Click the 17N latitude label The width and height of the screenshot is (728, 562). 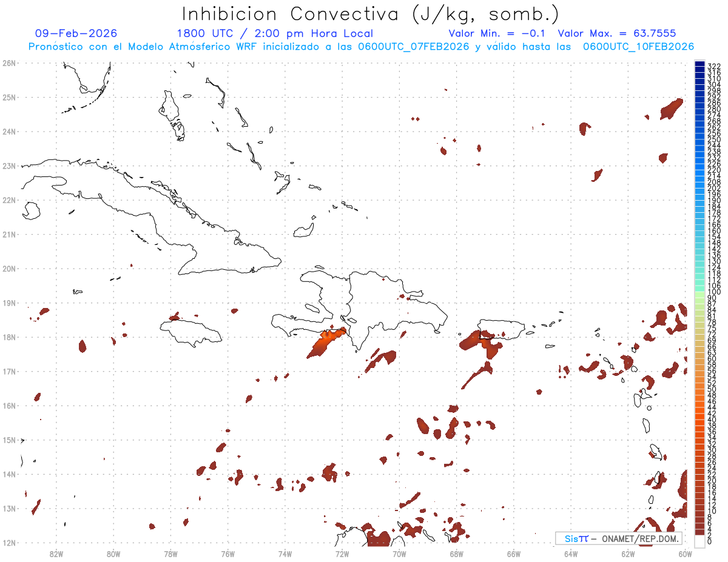point(8,371)
